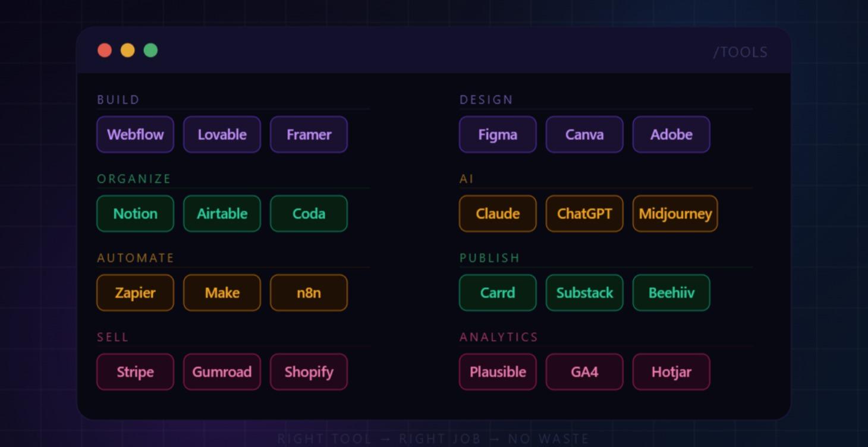
Task: Click the AUTOMATE section heading
Action: click(x=136, y=257)
